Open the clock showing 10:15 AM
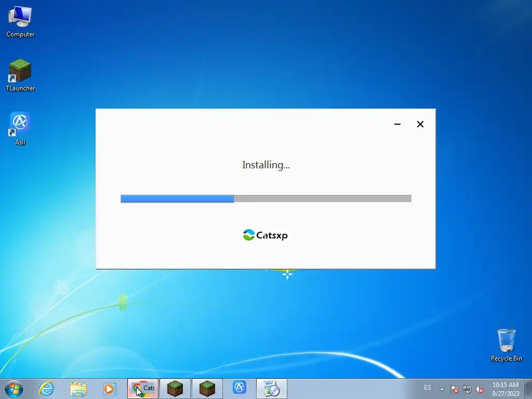 click(506, 389)
